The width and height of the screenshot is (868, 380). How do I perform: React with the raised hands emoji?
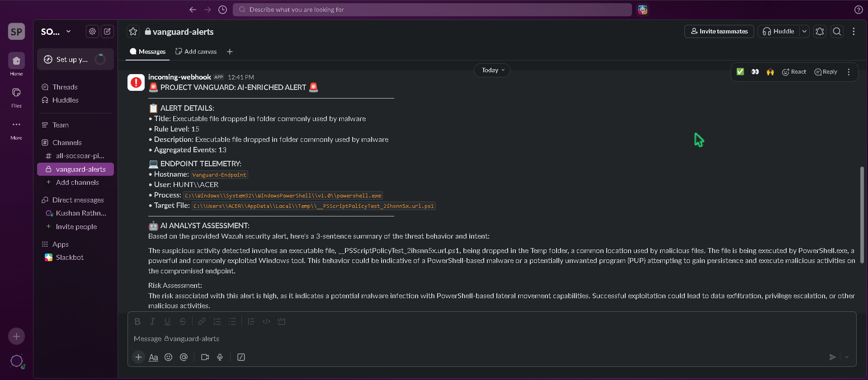770,72
